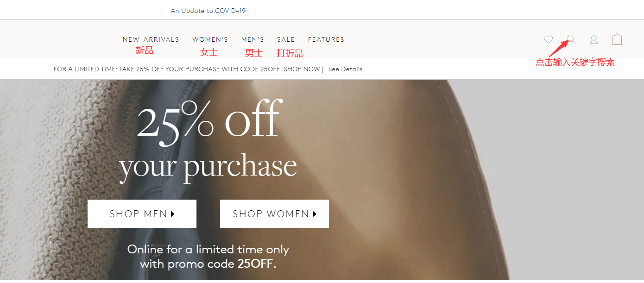Open the FEATURES menu

326,39
